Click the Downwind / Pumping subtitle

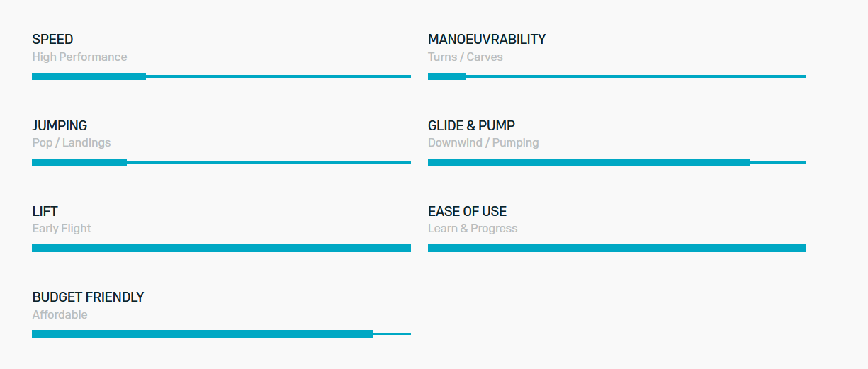[483, 143]
